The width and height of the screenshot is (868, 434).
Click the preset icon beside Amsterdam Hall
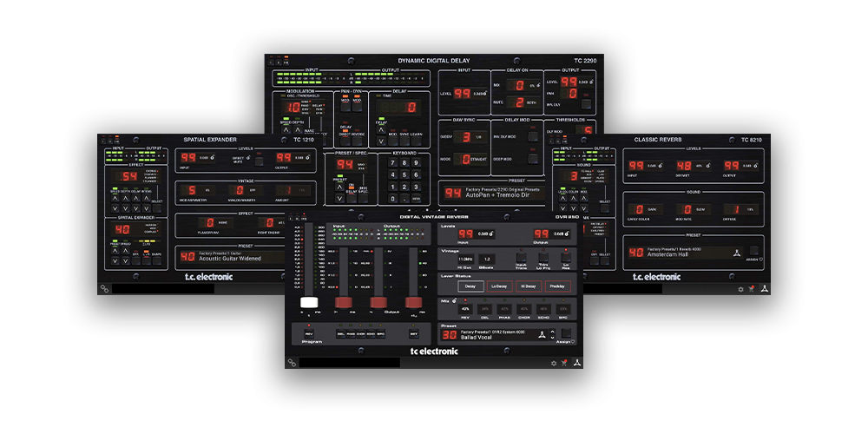point(736,253)
